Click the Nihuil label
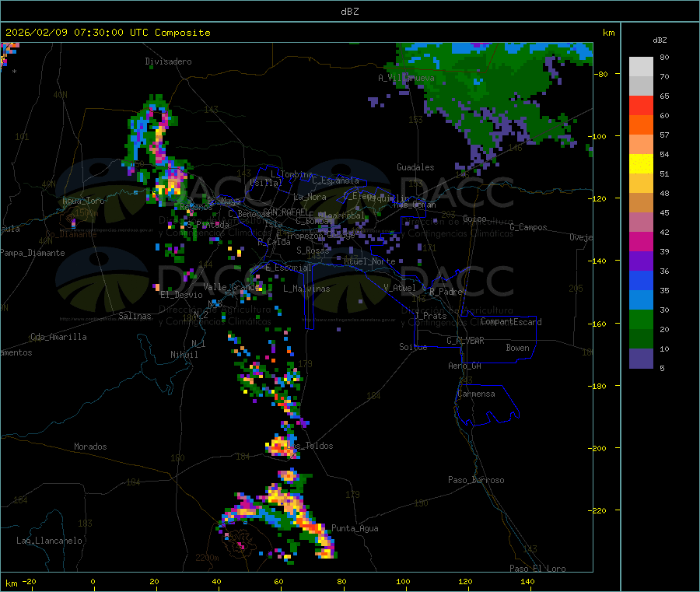The image size is (700, 592). [184, 355]
